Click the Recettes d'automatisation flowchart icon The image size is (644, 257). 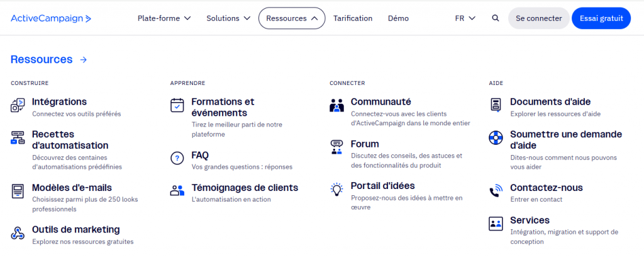click(x=18, y=137)
